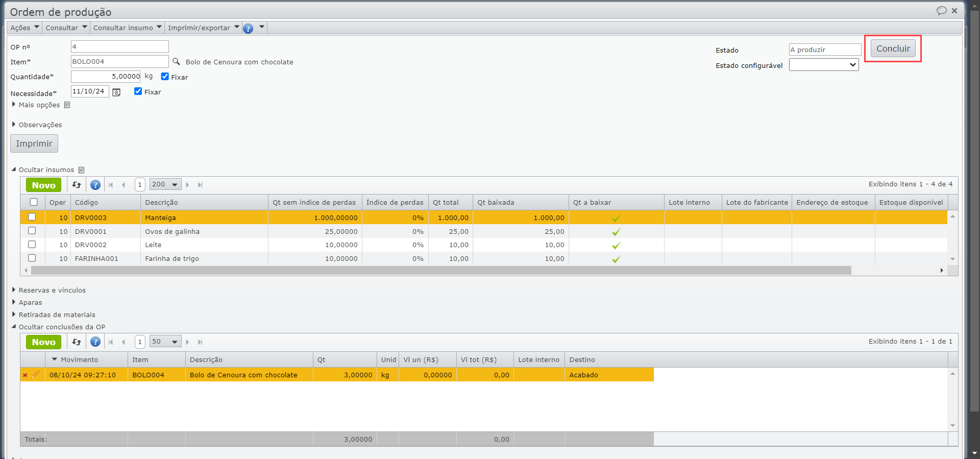Click Novo in the conclusões da OP grid
Screen dimensions: 980x459
(44, 342)
